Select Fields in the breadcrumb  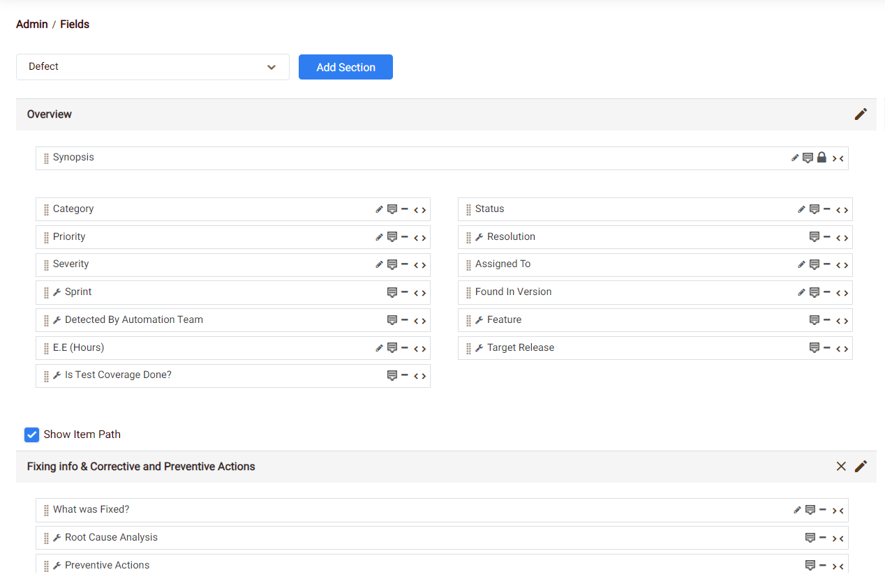[75, 24]
